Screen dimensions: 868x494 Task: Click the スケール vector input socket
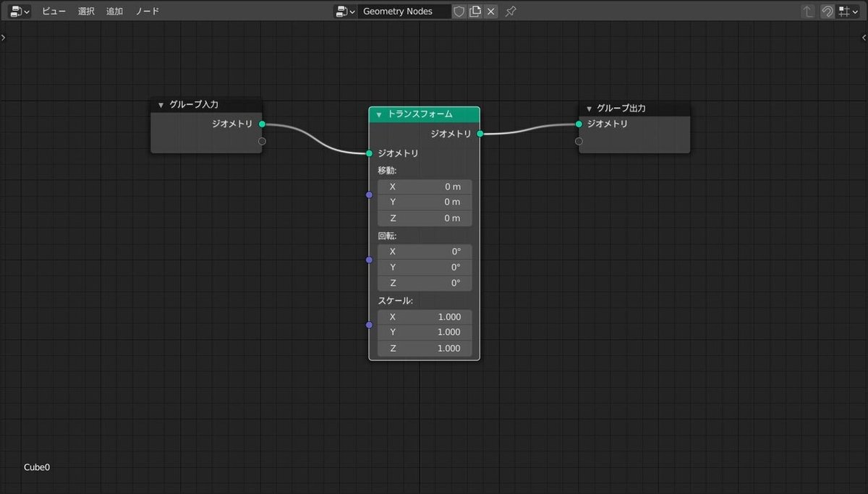[x=369, y=325]
